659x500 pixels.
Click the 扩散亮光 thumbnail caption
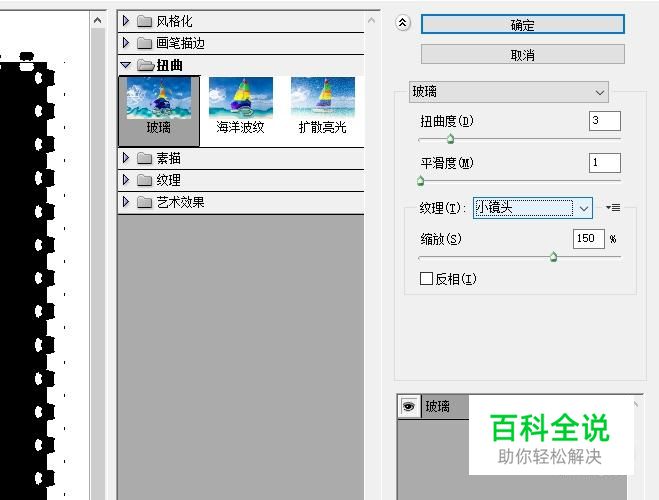point(322,127)
